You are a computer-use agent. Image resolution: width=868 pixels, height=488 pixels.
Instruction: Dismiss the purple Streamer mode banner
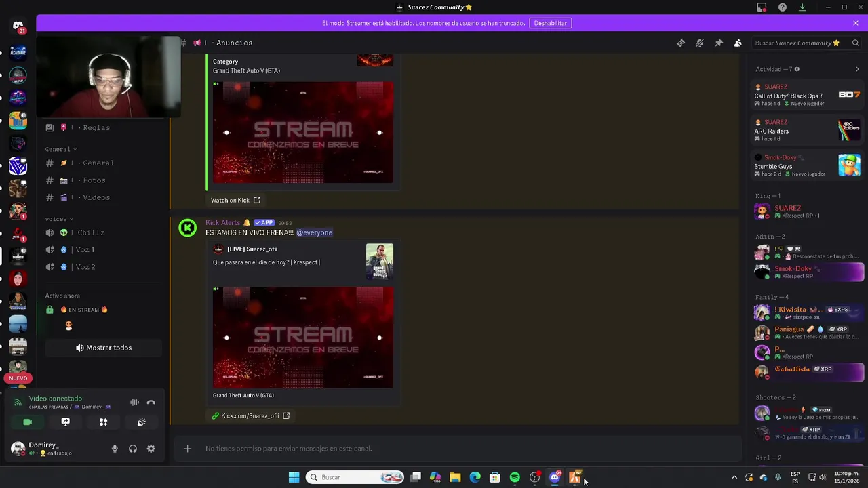(856, 23)
